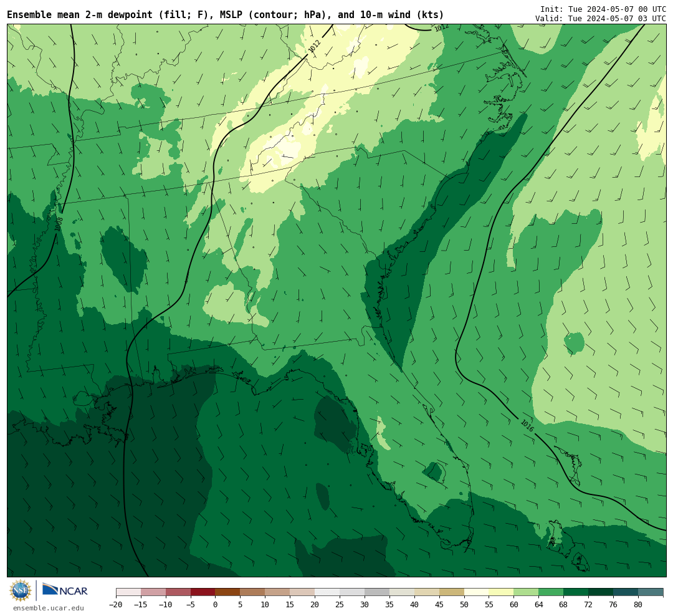Click the colorbar tick label 72
This screenshot has height=616, width=673.
click(x=589, y=604)
